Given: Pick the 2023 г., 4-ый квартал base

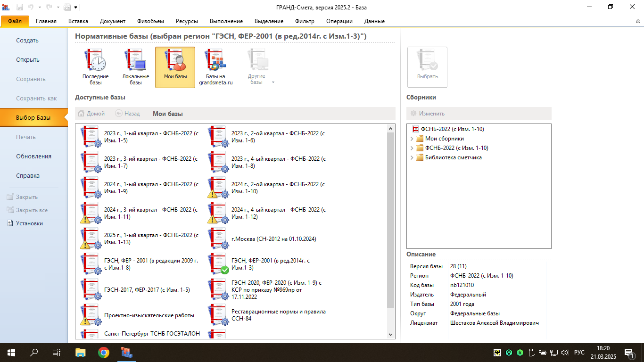Looking at the screenshot, I should pyautogui.click(x=267, y=162).
